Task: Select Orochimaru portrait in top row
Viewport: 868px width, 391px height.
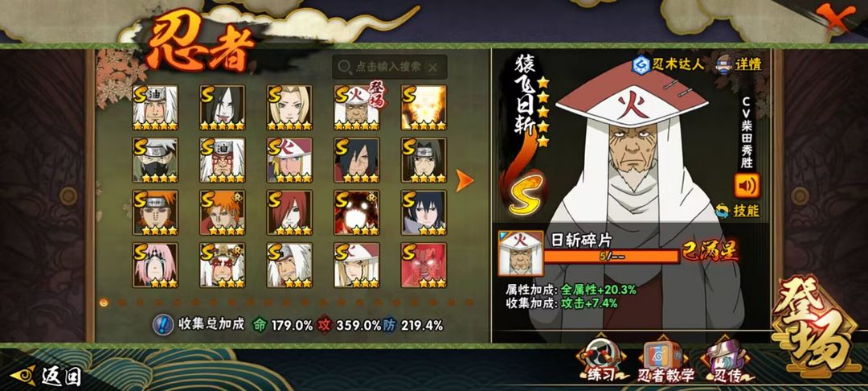Action: pos(222,108)
